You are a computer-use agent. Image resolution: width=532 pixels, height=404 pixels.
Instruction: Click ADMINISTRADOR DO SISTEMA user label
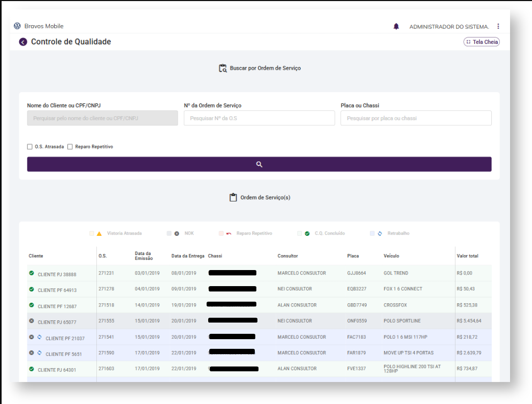449,26
